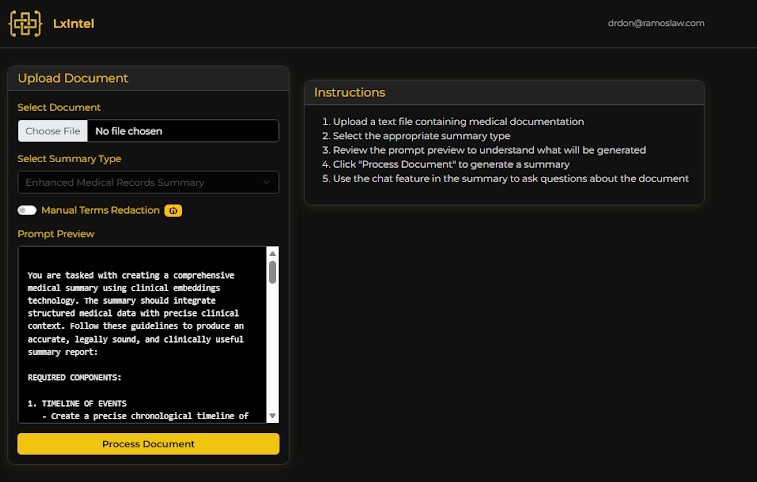This screenshot has width=757, height=482.
Task: Click the prompt preview scrollbar up arrow
Action: [272, 254]
